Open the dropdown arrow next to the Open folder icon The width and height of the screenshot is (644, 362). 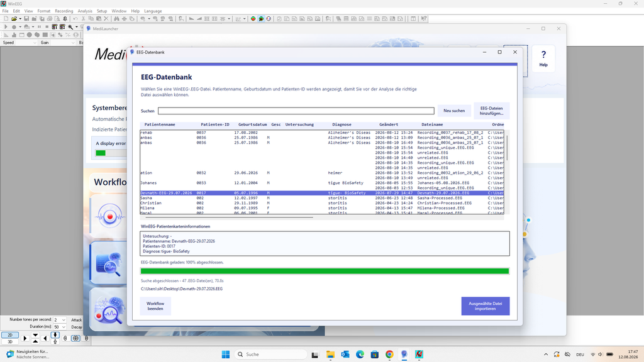pyautogui.click(x=20, y=18)
